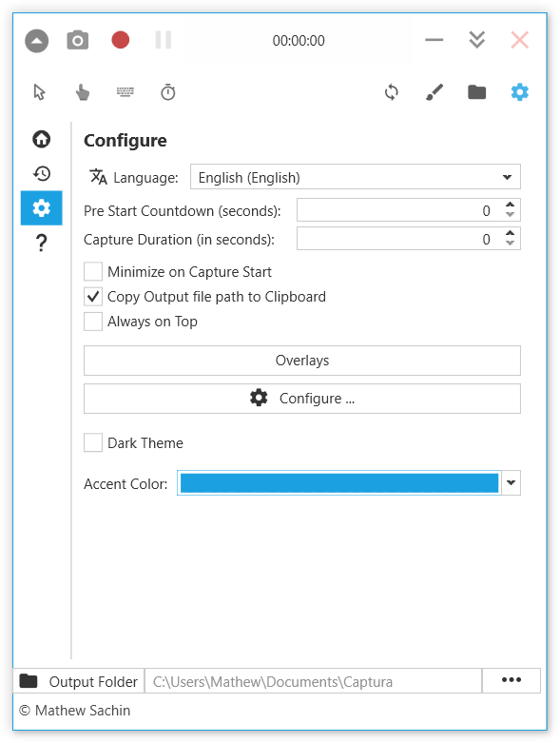
Task: Enable the Always on Top checkbox
Action: (x=93, y=322)
